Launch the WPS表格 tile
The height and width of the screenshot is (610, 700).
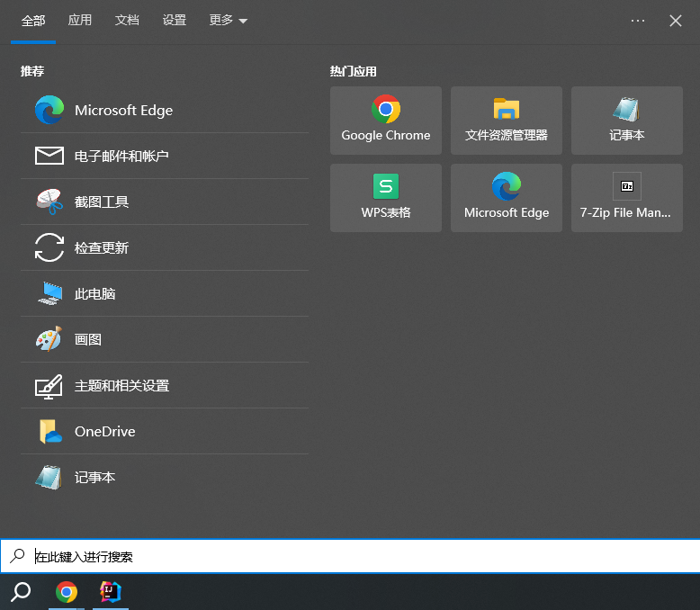click(x=386, y=198)
